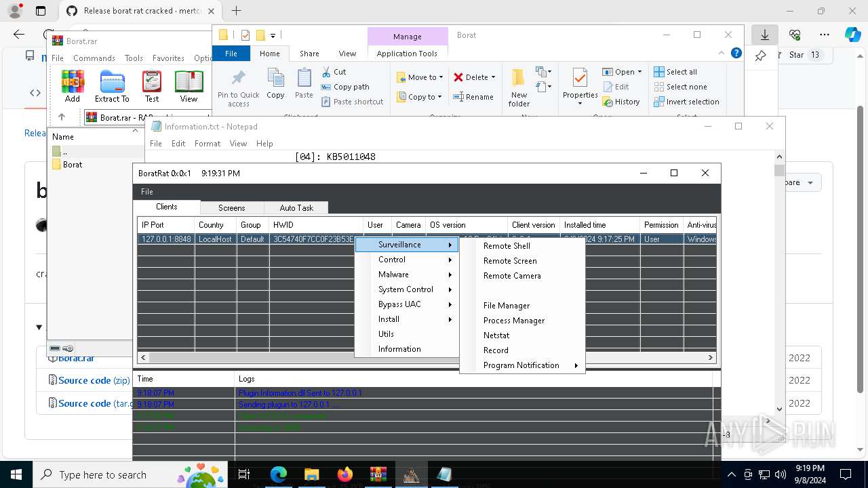868x488 pixels.
Task: Click History in Explorer ribbon
Action: click(x=620, y=102)
